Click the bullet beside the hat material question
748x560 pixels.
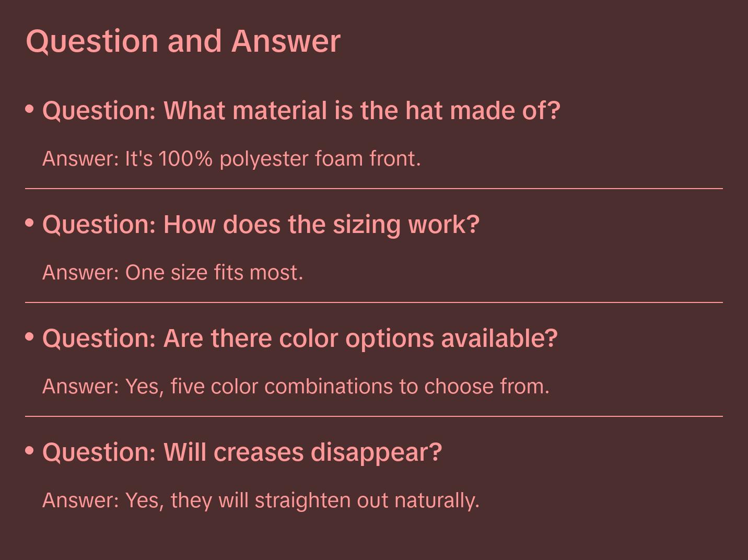(30, 109)
